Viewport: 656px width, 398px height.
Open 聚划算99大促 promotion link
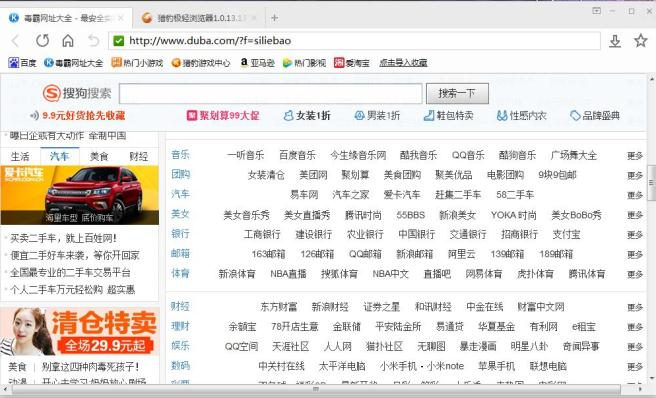[x=223, y=116]
